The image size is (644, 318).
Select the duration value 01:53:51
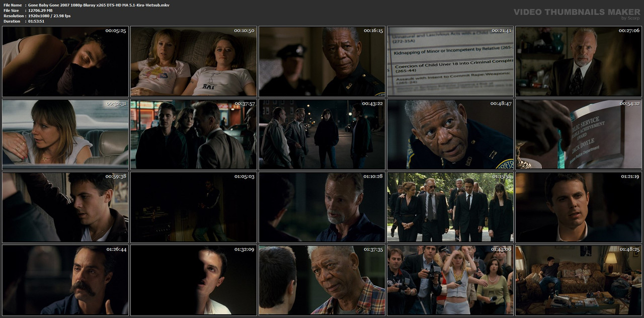(36, 21)
